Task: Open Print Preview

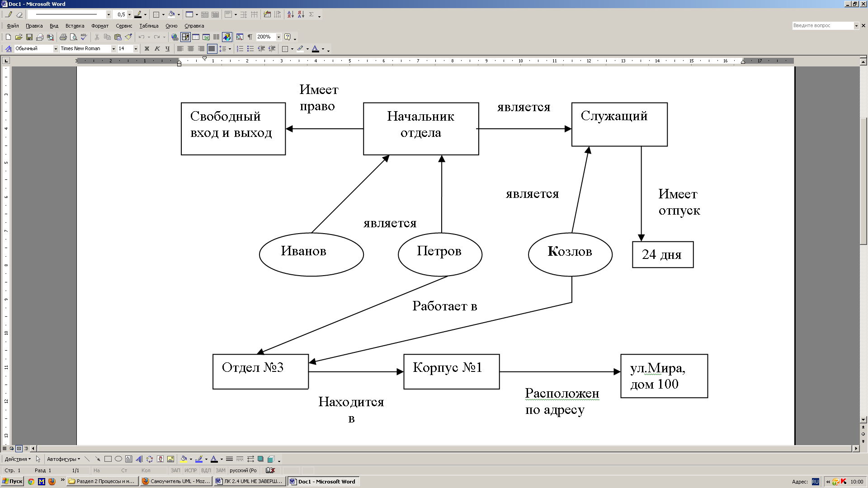Action: [x=73, y=37]
